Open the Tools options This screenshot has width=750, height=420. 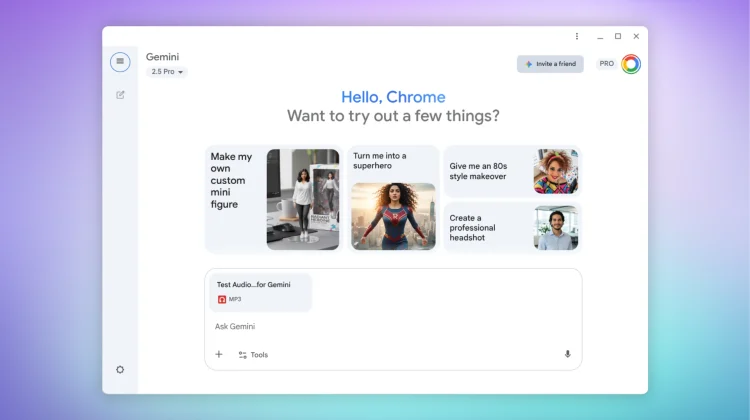(253, 355)
